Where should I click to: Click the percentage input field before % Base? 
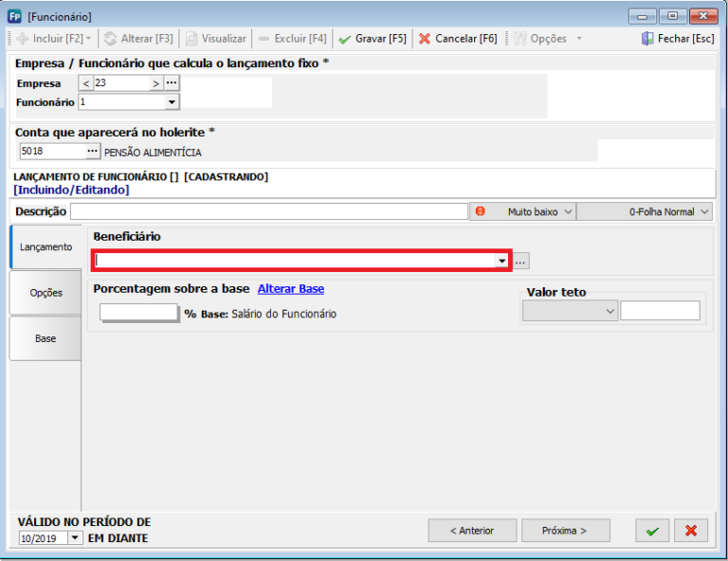(x=138, y=313)
